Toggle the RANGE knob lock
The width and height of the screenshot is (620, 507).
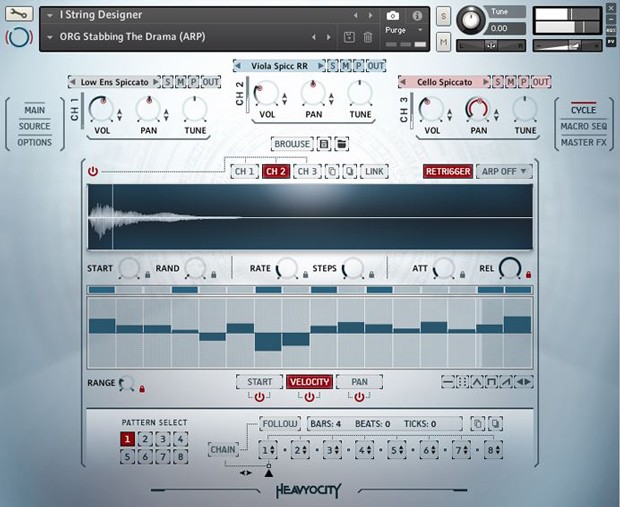coord(142,389)
